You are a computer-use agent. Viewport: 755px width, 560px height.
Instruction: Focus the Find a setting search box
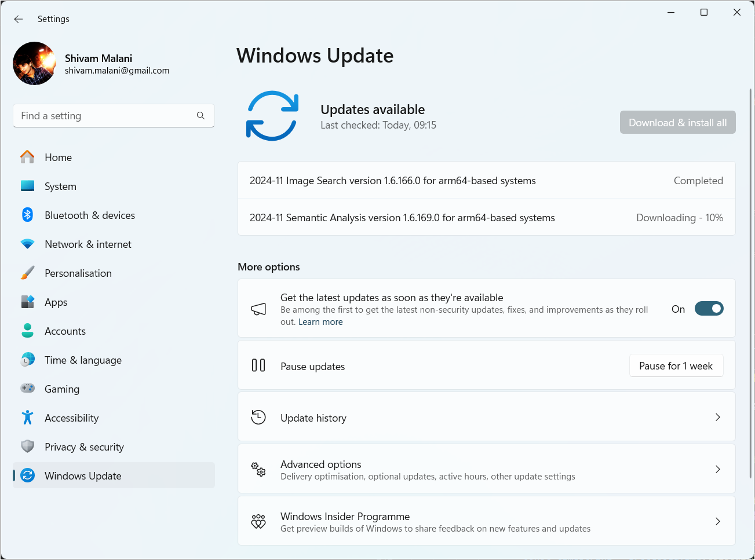114,116
